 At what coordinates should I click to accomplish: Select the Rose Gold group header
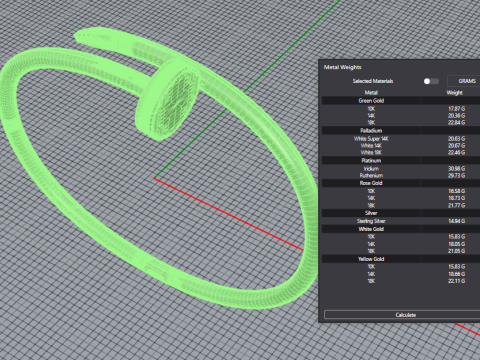401,183
